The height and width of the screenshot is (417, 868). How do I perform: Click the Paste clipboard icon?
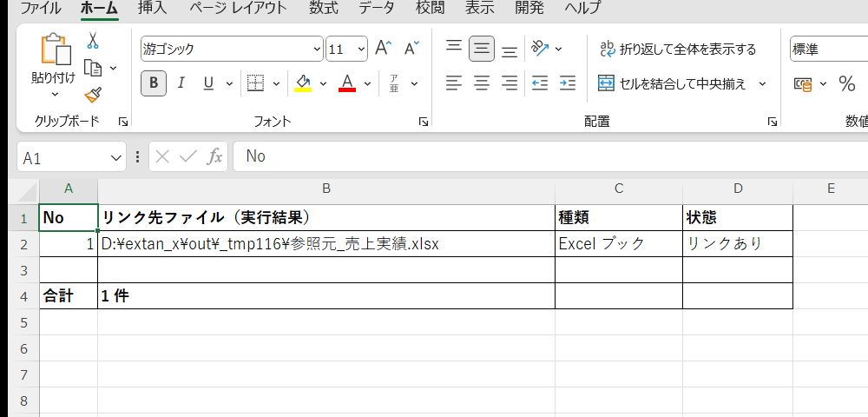[x=56, y=50]
